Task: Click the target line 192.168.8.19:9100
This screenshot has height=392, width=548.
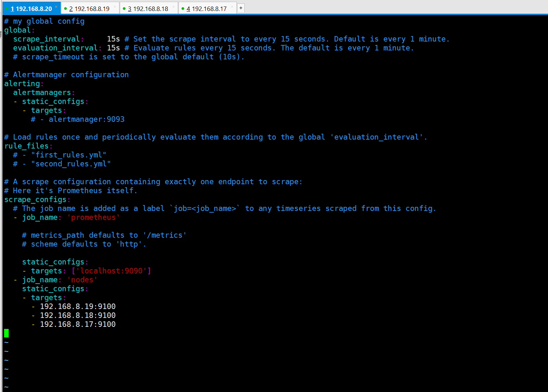Action: (78, 307)
